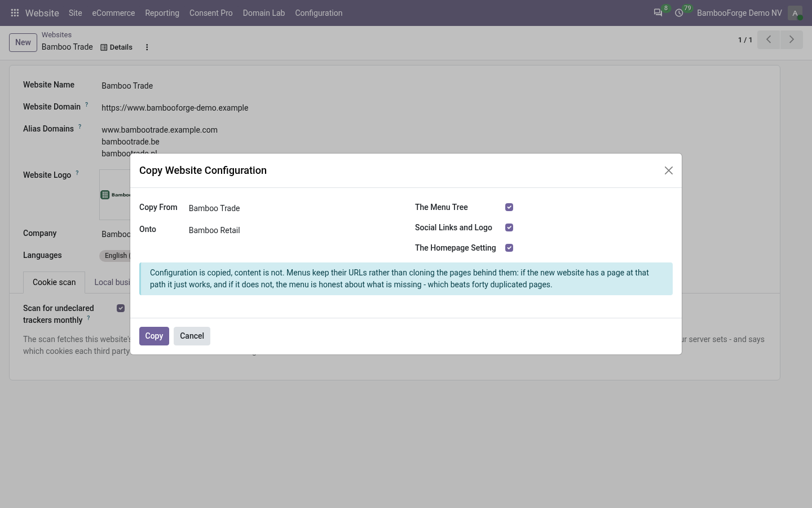Switch company via BambooForge Demo NV

[x=739, y=13]
